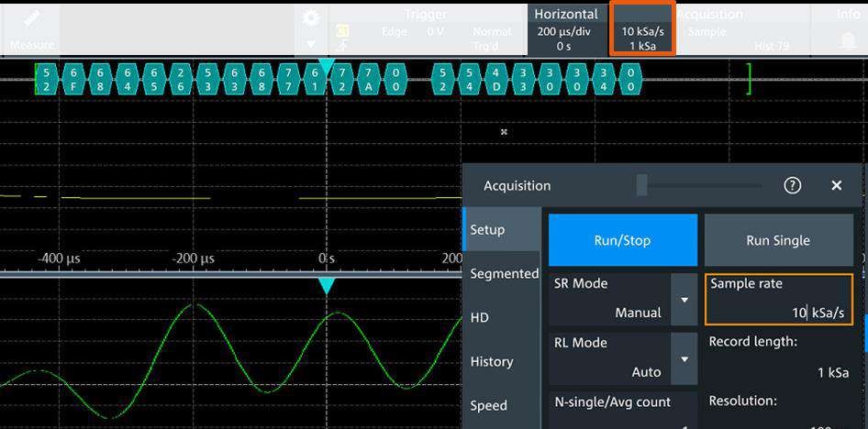This screenshot has width=868, height=429.
Task: Click the trigger position marker on the lower waveform
Action: click(327, 286)
